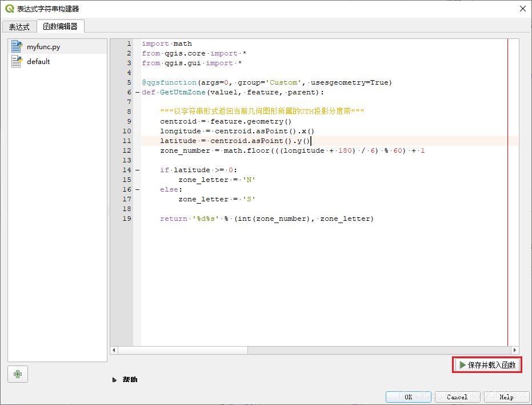Click line number 1 in the gutter
Screen dimensions: 532x405
click(x=129, y=44)
